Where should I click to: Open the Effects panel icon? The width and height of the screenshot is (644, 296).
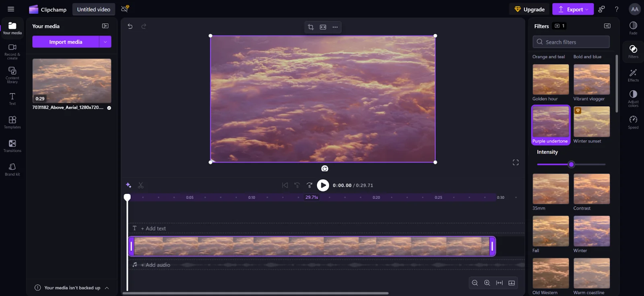(x=633, y=75)
